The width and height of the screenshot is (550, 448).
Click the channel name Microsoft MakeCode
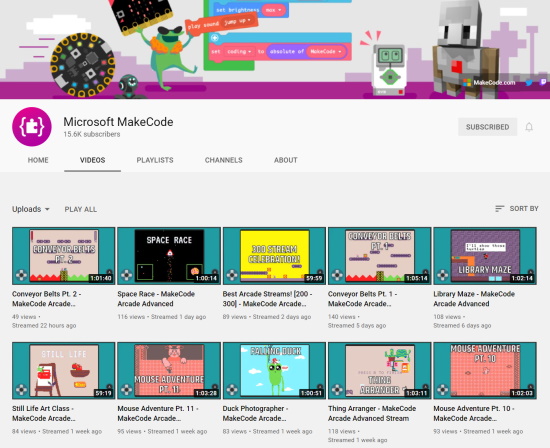[118, 122]
